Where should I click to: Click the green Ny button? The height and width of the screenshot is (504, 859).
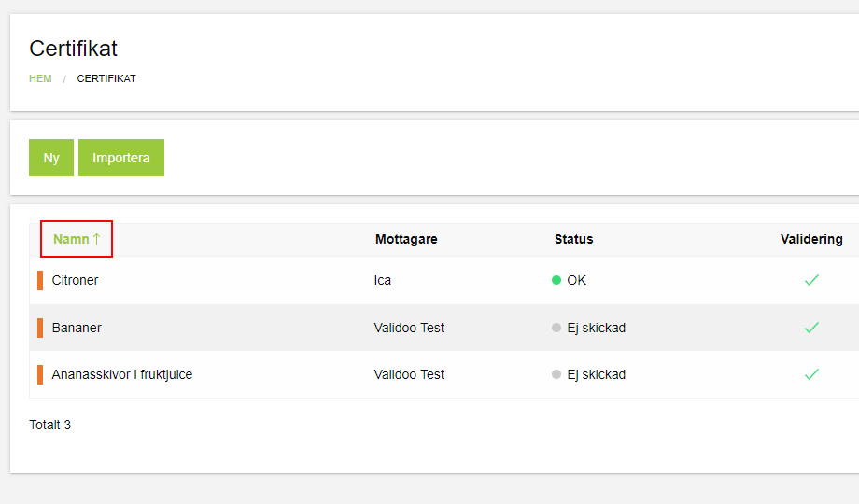click(51, 158)
